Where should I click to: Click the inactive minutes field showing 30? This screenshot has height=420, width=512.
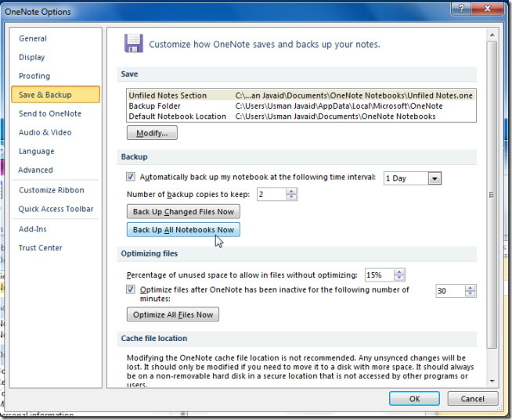point(450,291)
